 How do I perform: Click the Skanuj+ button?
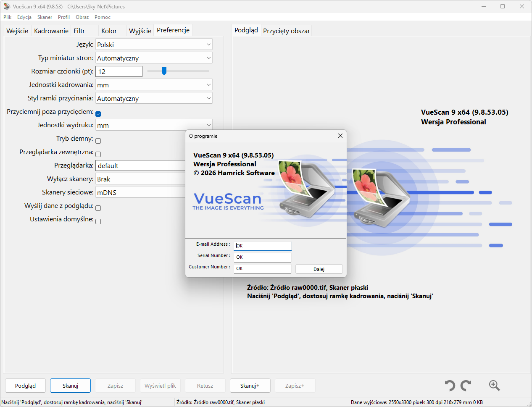(x=250, y=386)
